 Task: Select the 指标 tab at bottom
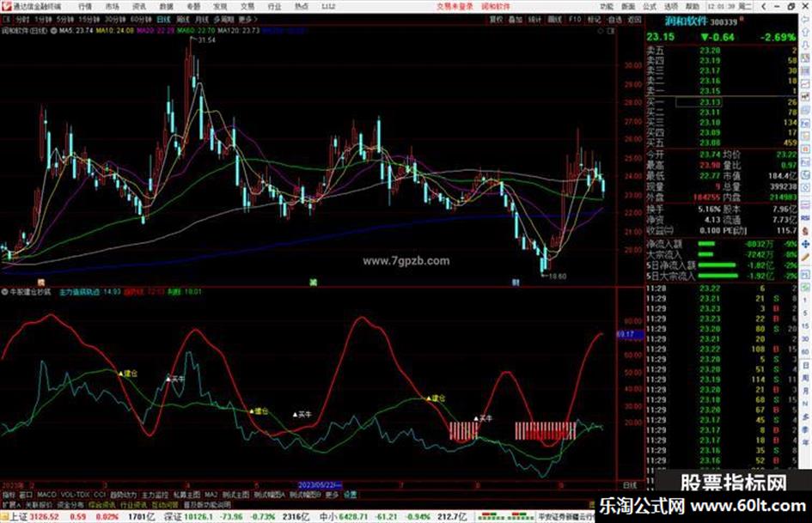(9, 495)
